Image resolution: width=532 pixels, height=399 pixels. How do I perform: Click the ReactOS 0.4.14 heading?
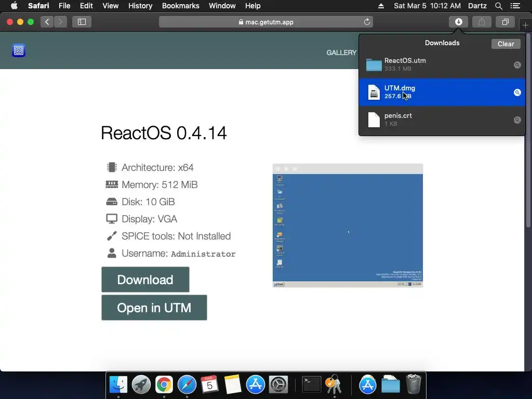[x=164, y=132]
